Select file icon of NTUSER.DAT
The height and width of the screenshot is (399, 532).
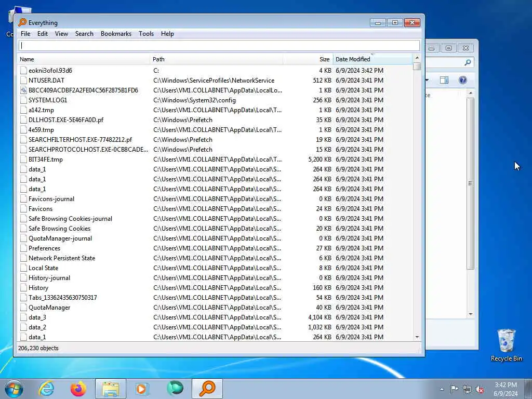coord(23,80)
